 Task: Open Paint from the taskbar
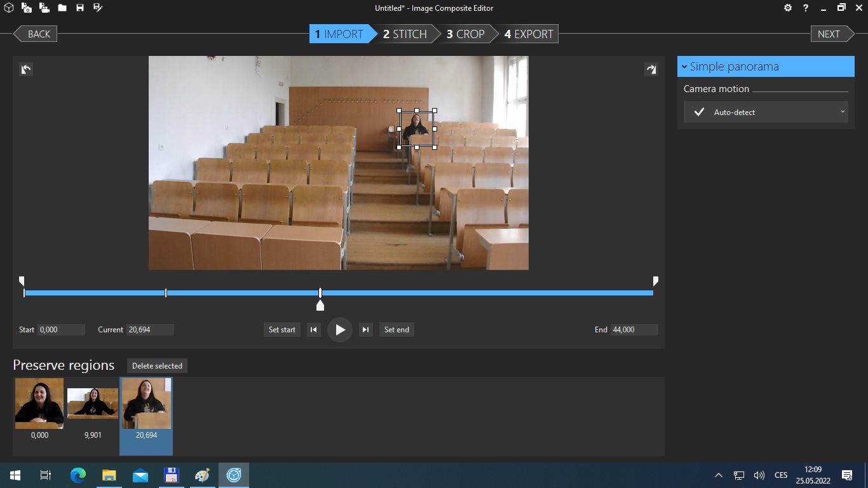tap(202, 475)
